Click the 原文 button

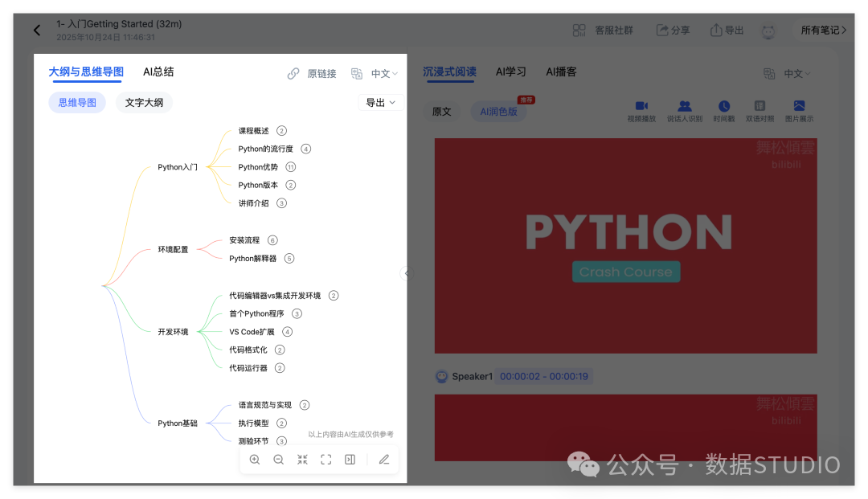tap(442, 111)
